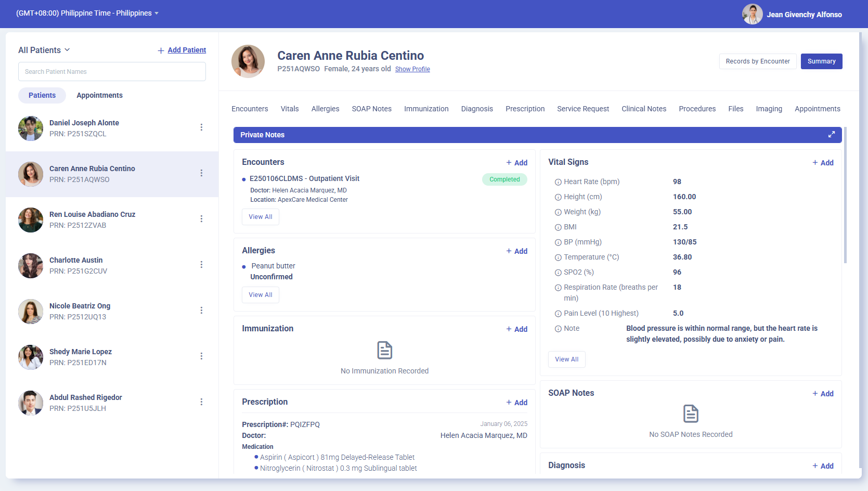Open the time zone dropdown
This screenshot has height=491, width=868.
(x=87, y=14)
